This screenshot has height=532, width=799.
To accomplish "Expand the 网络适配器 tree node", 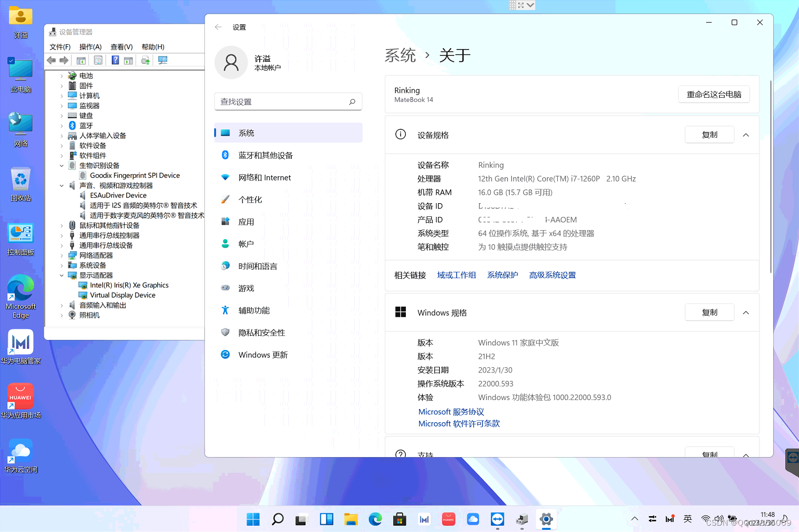I will [x=62, y=255].
